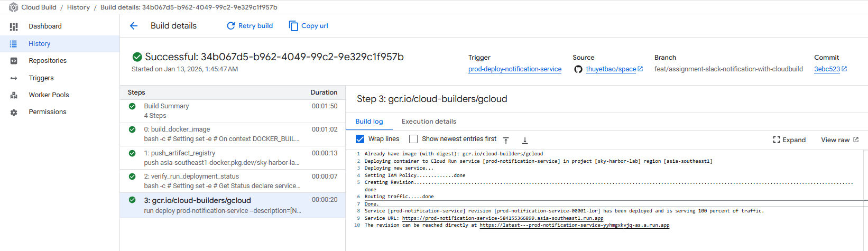Uncheck the Wrap lines checkbox
The image size is (868, 251).
click(360, 139)
